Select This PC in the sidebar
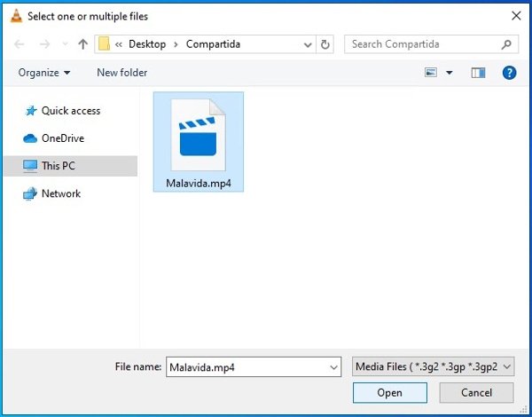 [71, 166]
